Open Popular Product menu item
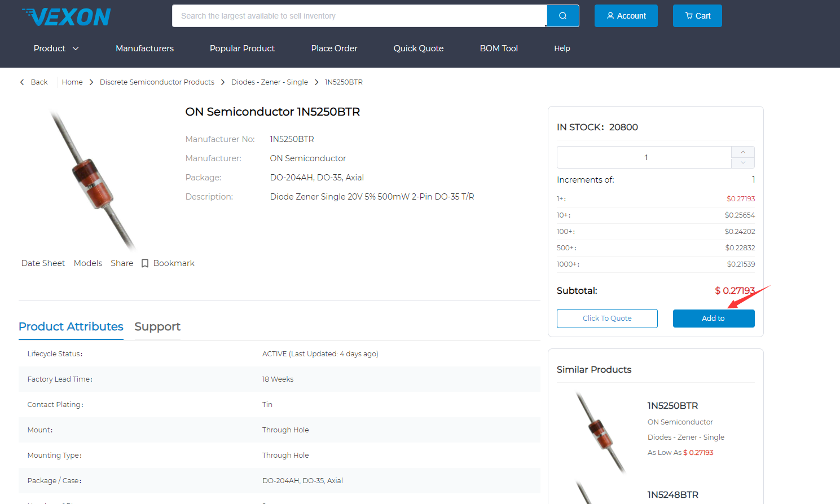Screen dimensions: 840x504 coord(243,48)
